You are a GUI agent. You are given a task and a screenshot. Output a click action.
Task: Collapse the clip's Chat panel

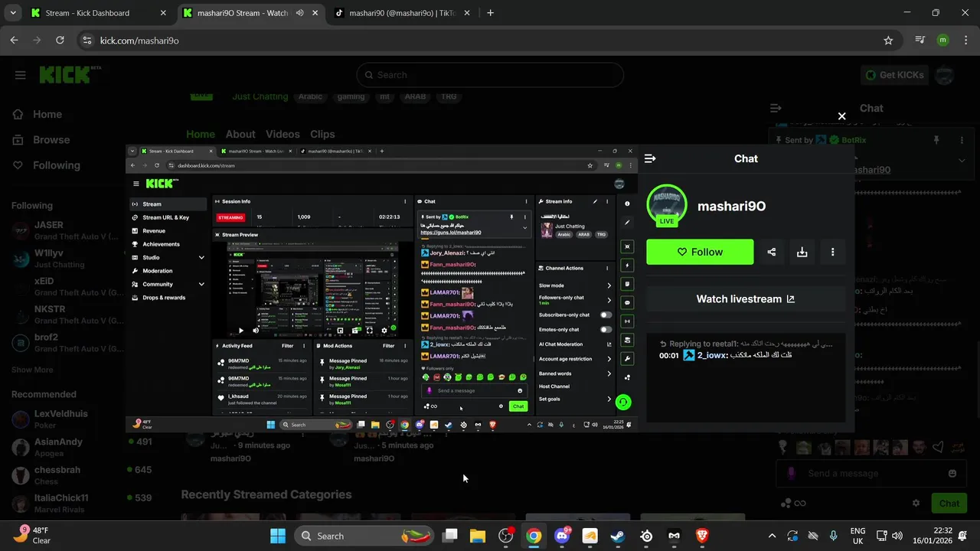click(650, 158)
